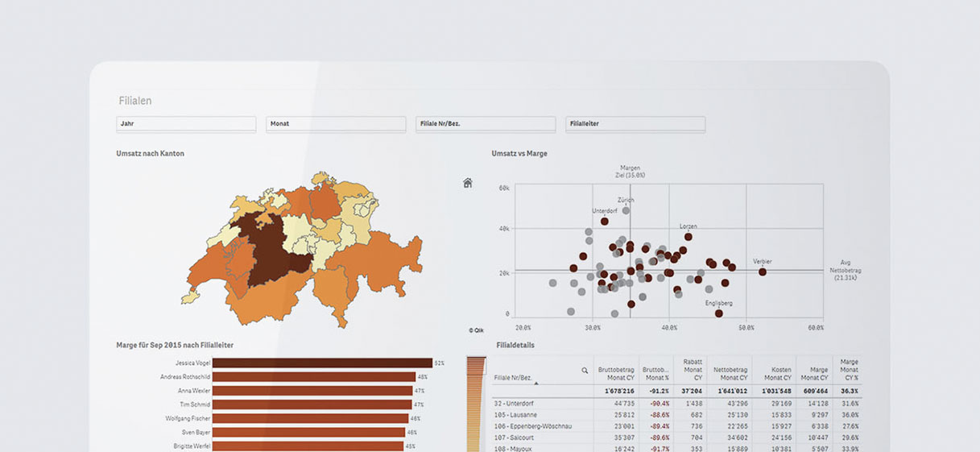This screenshot has height=452, width=980.
Task: Sort by Rabatt Monat CY column
Action: click(691, 370)
